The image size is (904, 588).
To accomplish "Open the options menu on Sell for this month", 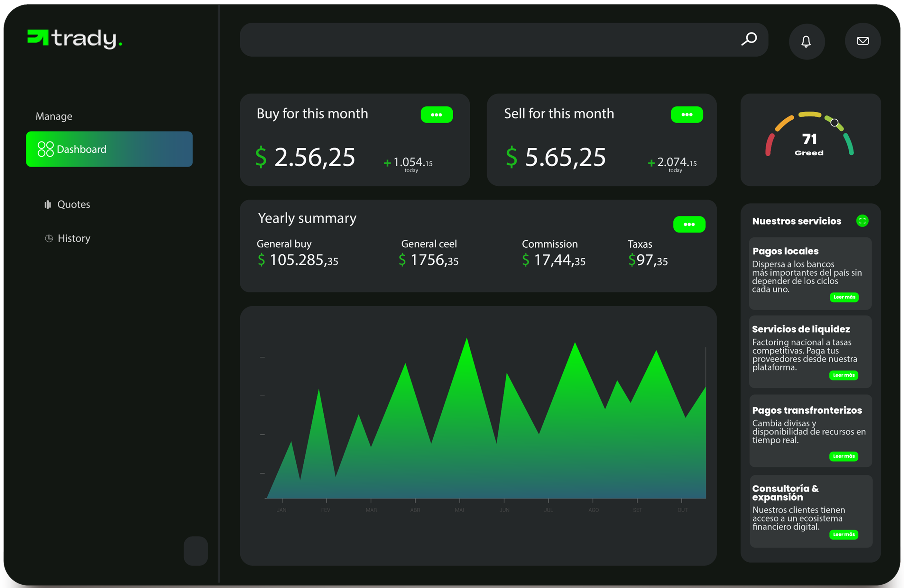I will click(x=687, y=114).
